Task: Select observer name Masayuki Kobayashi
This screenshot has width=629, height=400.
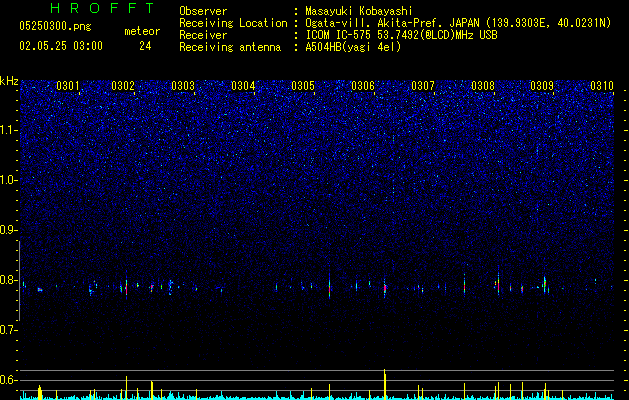Action: tap(359, 11)
